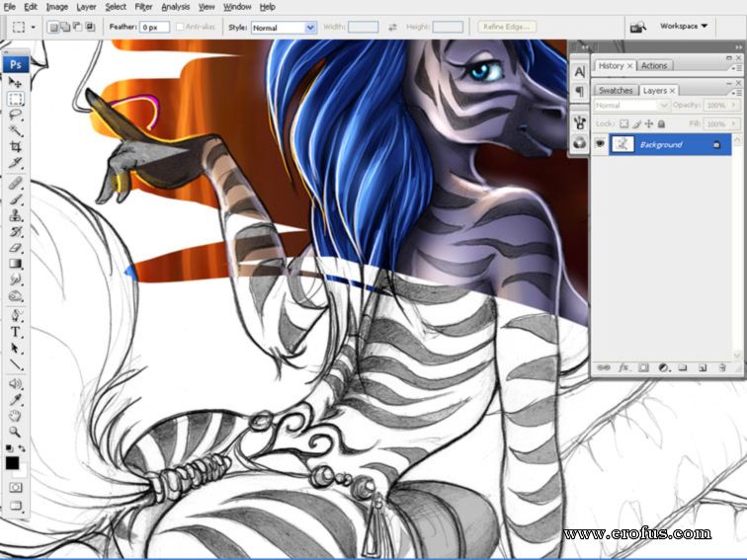
Task: Select the Brush tool
Action: click(x=15, y=200)
